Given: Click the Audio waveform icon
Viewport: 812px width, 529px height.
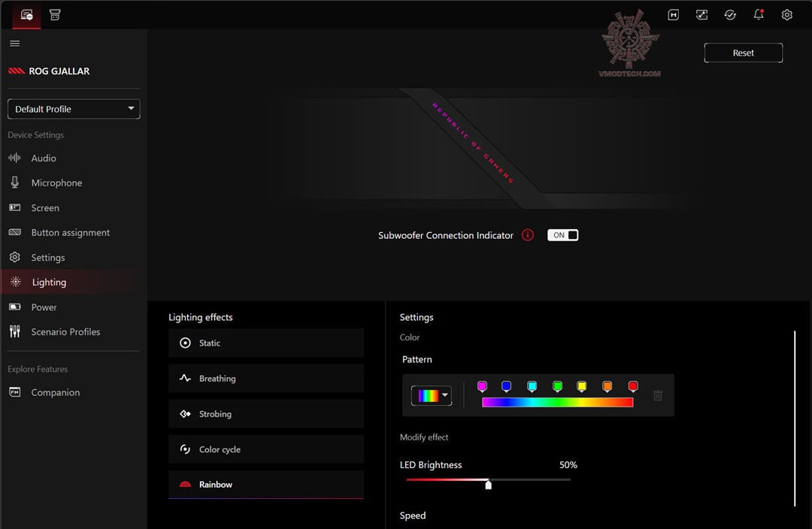Looking at the screenshot, I should (x=15, y=158).
